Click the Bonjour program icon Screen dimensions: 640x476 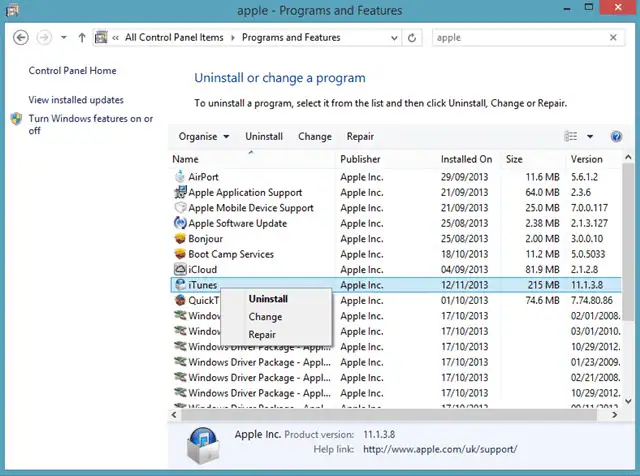(x=180, y=238)
